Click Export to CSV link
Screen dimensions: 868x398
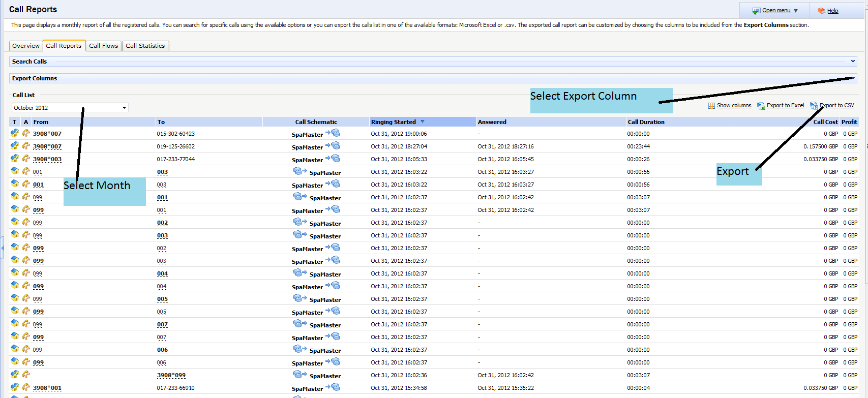[836, 106]
